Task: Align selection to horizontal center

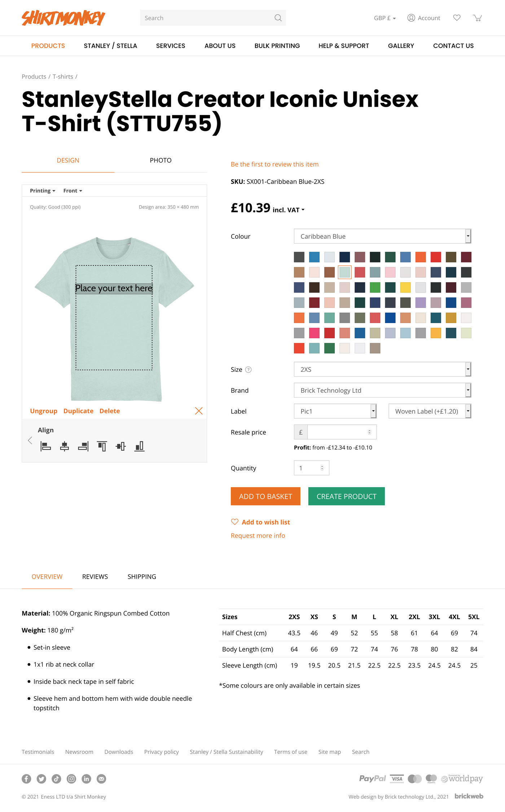Action: click(x=65, y=446)
